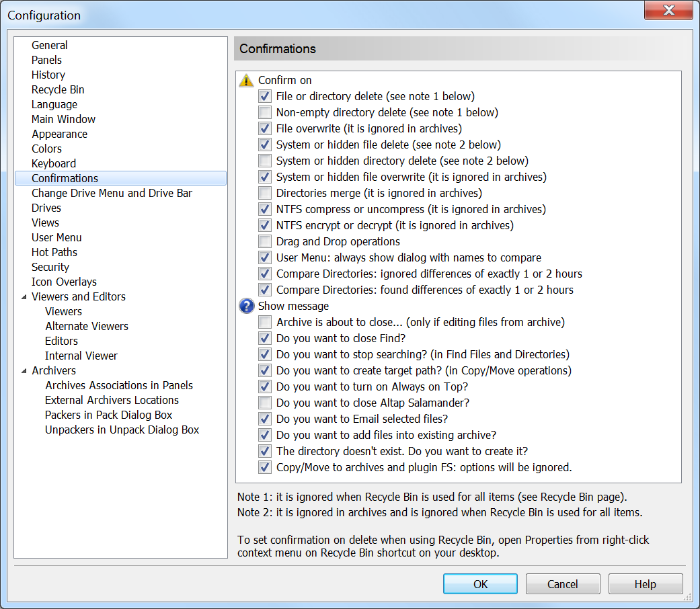
Task: Uncheck File or directory delete confirmation
Action: (x=265, y=97)
